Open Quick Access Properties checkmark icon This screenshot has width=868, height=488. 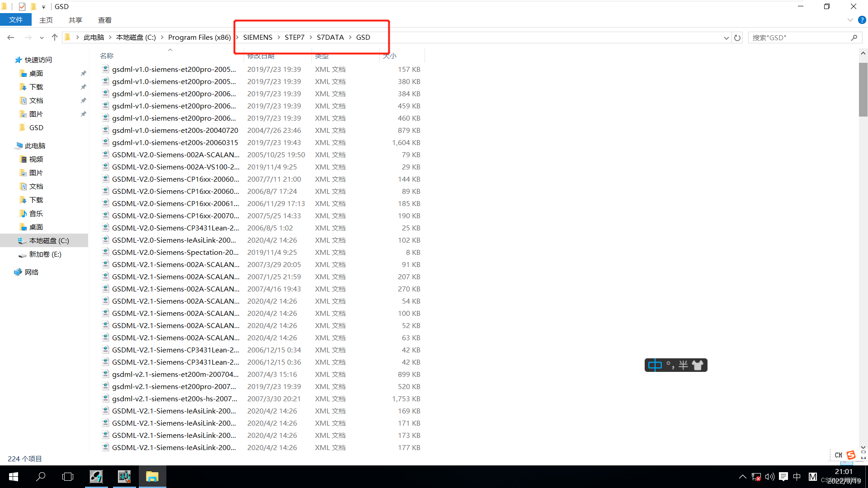pos(22,7)
